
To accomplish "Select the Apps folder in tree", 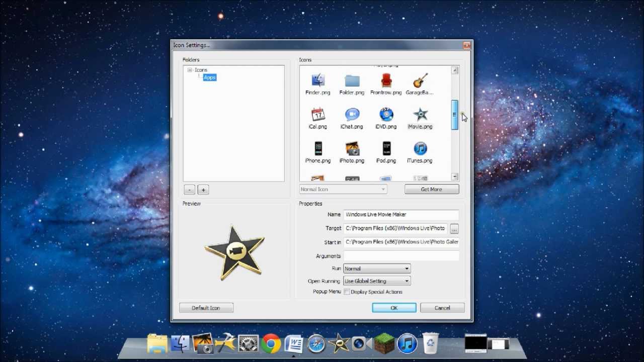I will pos(210,77).
